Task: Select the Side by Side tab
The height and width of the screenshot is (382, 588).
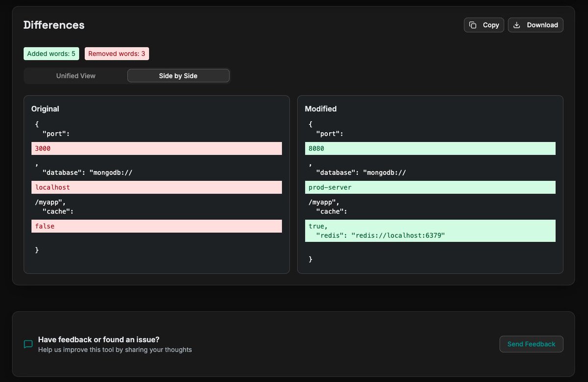Action: tap(178, 75)
